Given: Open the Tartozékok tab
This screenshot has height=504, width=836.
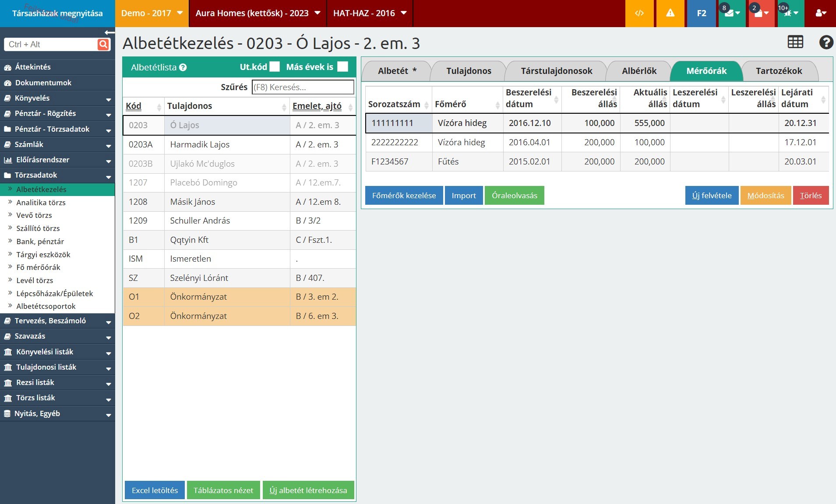Looking at the screenshot, I should (779, 71).
